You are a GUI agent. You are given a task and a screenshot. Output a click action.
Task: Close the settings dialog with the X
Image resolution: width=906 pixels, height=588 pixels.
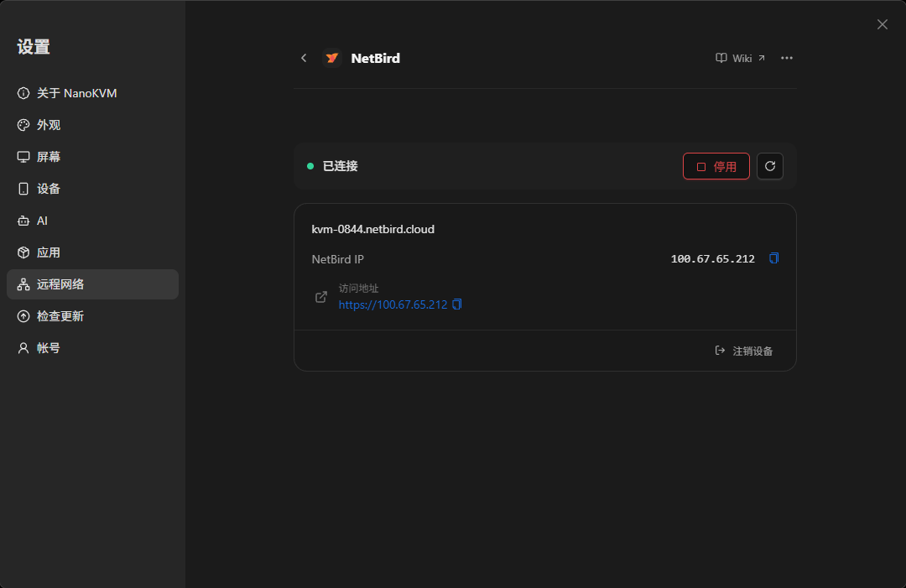[x=882, y=24]
